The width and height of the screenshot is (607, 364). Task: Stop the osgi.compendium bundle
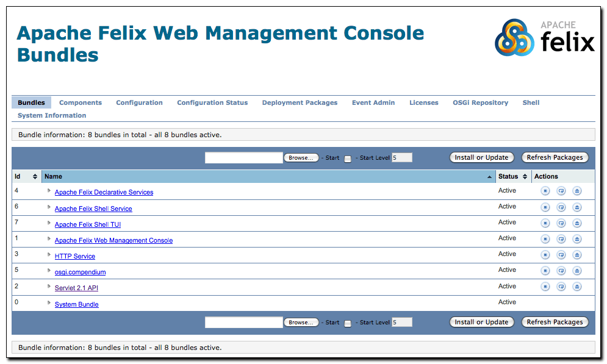(x=545, y=271)
